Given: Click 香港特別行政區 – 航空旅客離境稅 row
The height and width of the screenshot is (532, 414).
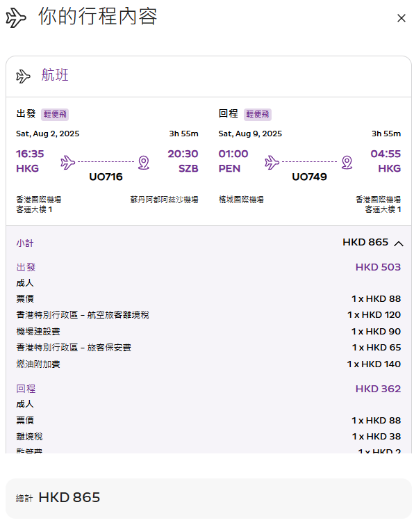Looking at the screenshot, I should [x=208, y=315].
